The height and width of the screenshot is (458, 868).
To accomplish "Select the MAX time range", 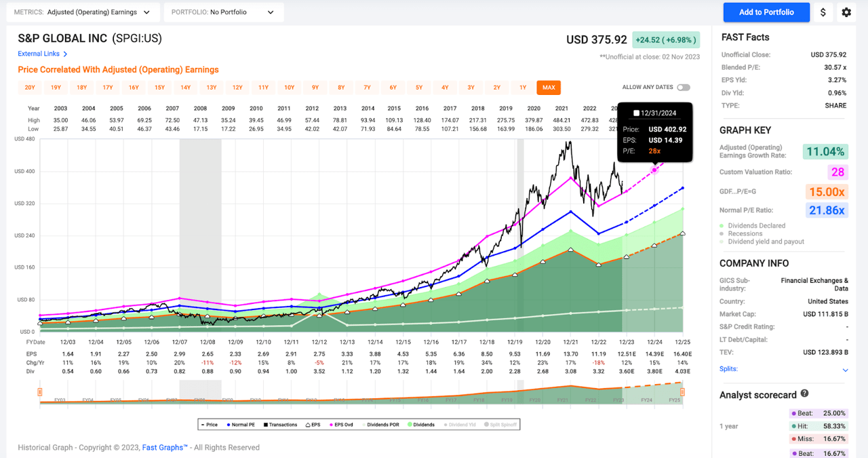I will pos(548,88).
